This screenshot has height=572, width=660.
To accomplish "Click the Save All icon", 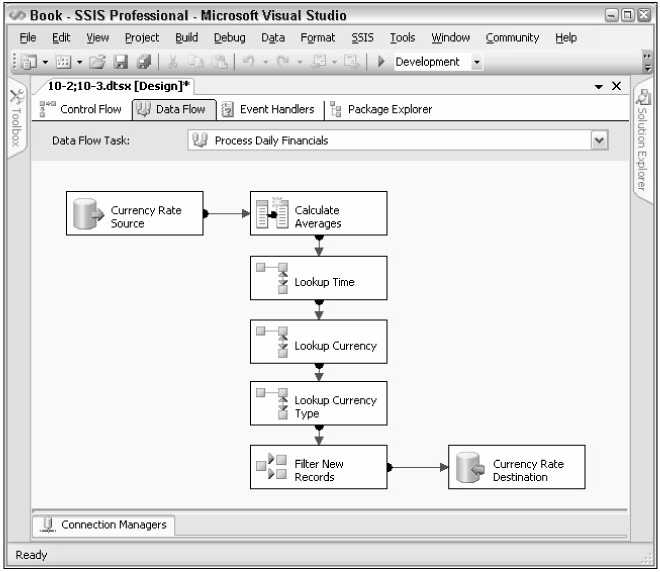I will point(144,62).
